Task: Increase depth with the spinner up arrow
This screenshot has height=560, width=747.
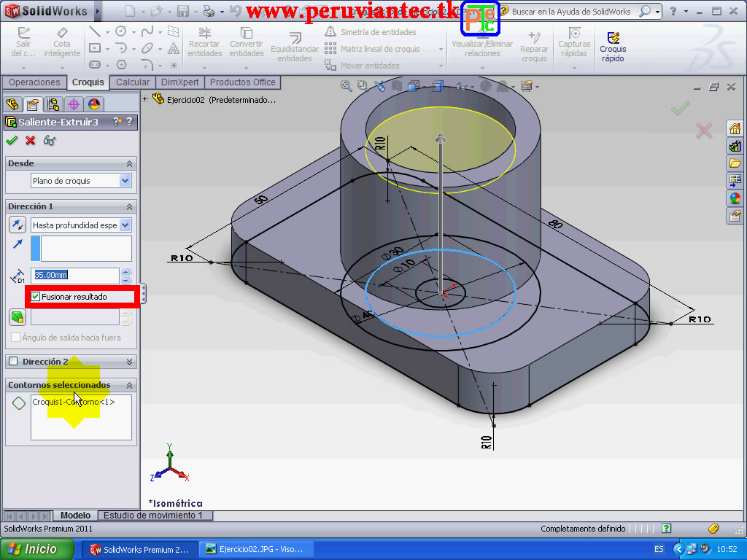Action: [125, 272]
